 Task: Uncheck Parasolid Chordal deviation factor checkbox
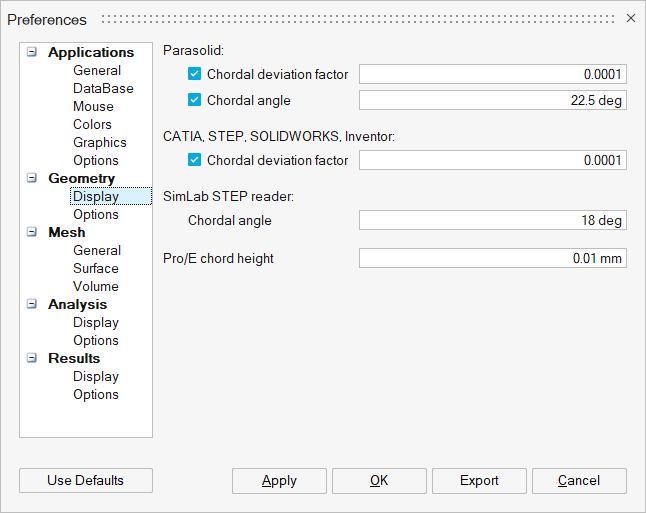pos(195,74)
